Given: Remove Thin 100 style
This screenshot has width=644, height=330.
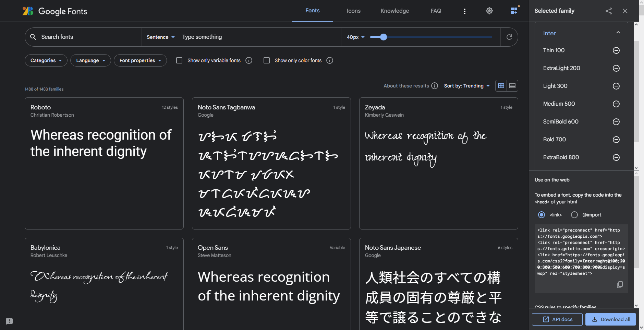Looking at the screenshot, I should click(616, 50).
